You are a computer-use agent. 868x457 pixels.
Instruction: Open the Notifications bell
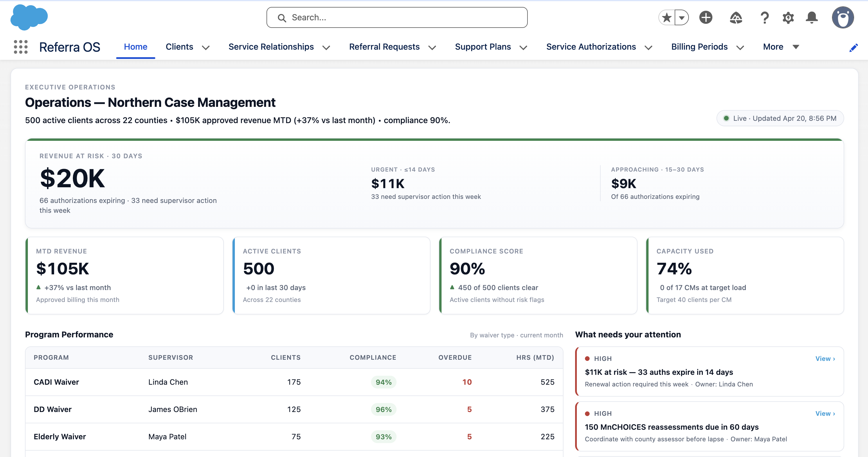tap(812, 17)
